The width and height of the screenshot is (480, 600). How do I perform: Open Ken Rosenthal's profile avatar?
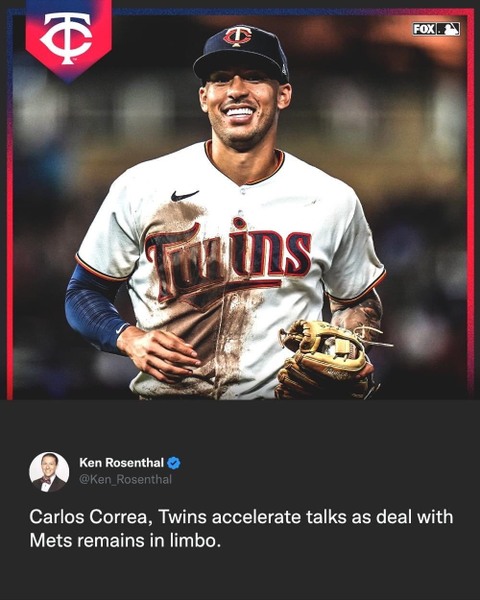(x=49, y=472)
